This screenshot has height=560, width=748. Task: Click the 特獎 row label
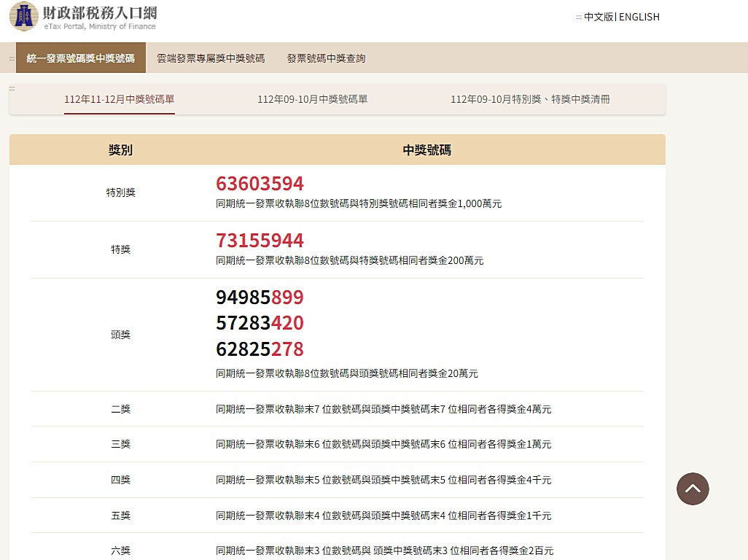(x=121, y=249)
